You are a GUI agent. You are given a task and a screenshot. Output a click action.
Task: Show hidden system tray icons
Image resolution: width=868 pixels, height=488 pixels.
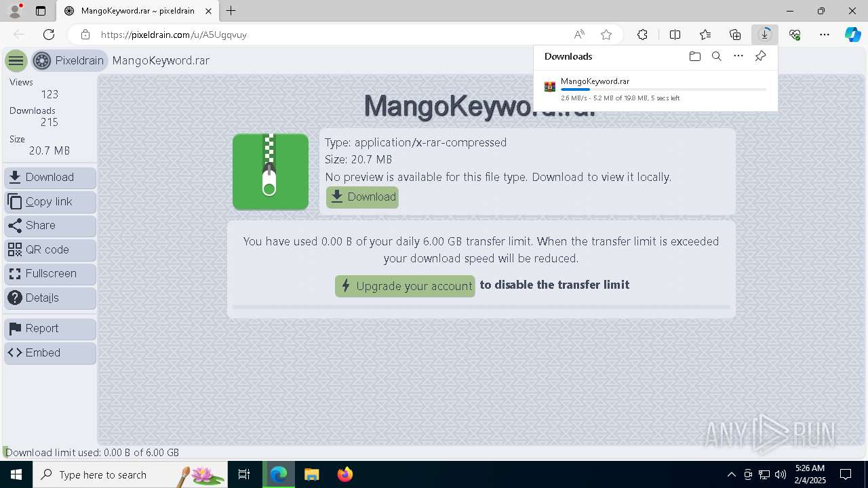[x=731, y=474]
